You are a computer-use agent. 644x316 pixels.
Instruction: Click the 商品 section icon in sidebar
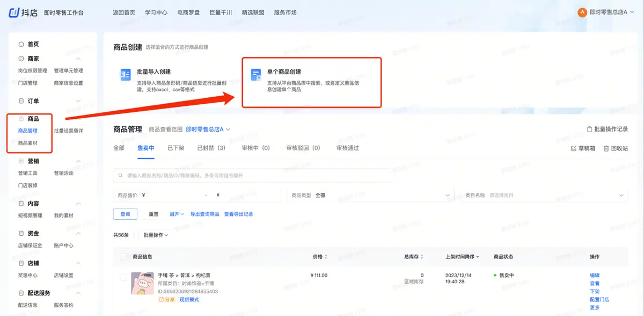21,119
